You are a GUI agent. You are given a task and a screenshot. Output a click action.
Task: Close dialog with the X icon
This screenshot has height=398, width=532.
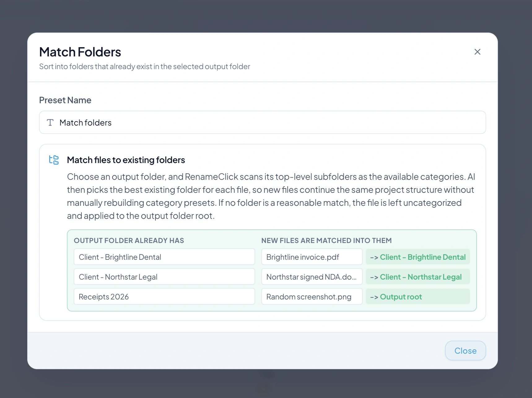pos(477,52)
